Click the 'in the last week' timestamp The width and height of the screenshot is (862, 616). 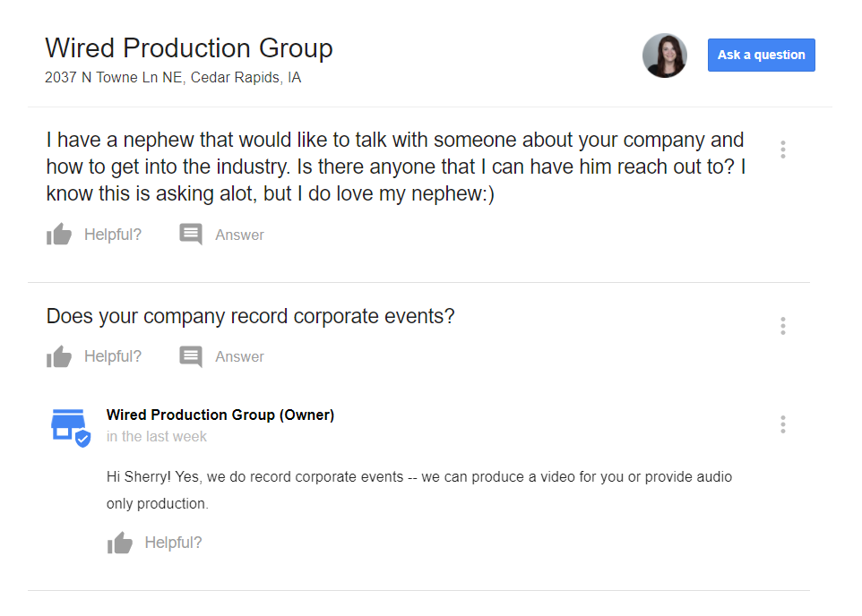coord(157,437)
